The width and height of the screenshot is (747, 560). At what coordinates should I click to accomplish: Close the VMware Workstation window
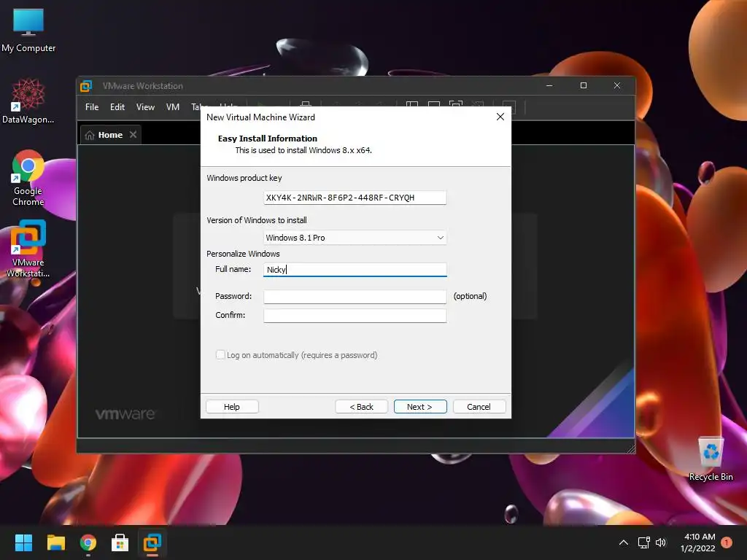617,86
